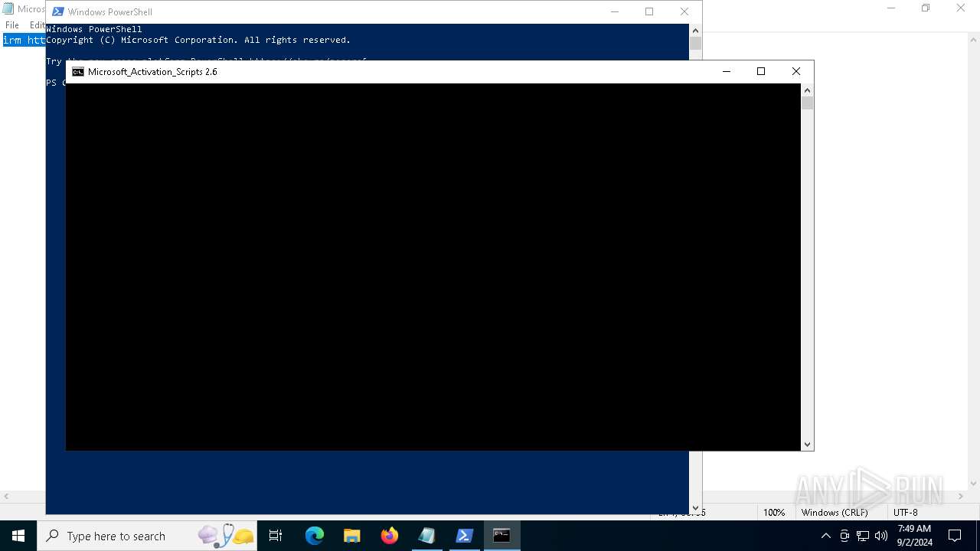Open the clock and date flyout
The width and height of the screenshot is (980, 551).
914,536
